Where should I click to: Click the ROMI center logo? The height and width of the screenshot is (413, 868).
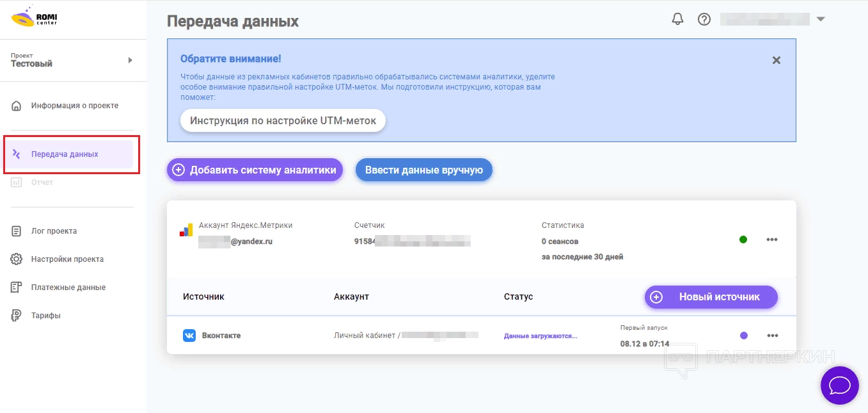pyautogui.click(x=33, y=17)
